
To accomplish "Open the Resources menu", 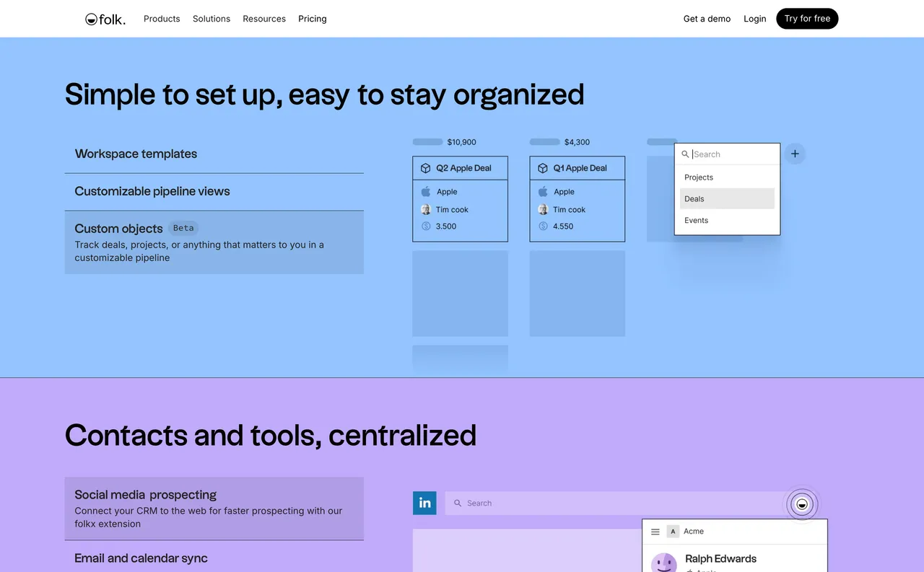I will (264, 19).
